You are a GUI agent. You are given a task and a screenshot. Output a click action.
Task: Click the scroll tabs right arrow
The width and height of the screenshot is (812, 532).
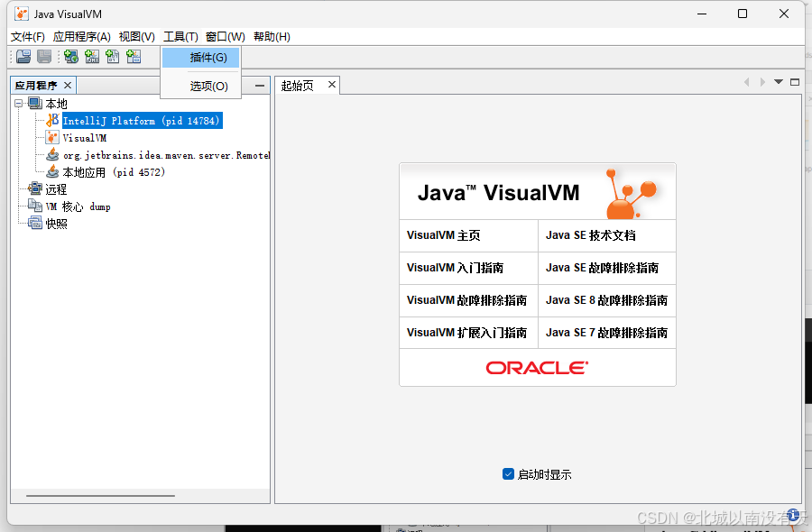tap(762, 82)
